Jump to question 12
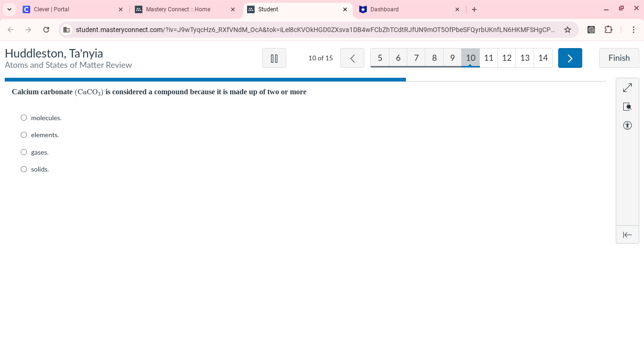Viewport: 644px width, 362px height. coord(507,58)
